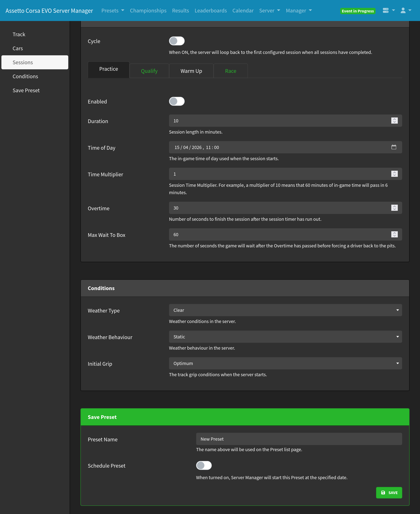Click 'Session length in minutes.' help text
Image resolution: width=420 pixels, height=514 pixels.
(196, 132)
